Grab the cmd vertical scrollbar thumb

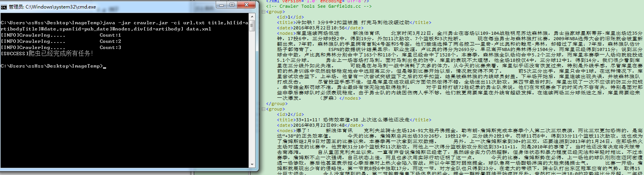252,25
